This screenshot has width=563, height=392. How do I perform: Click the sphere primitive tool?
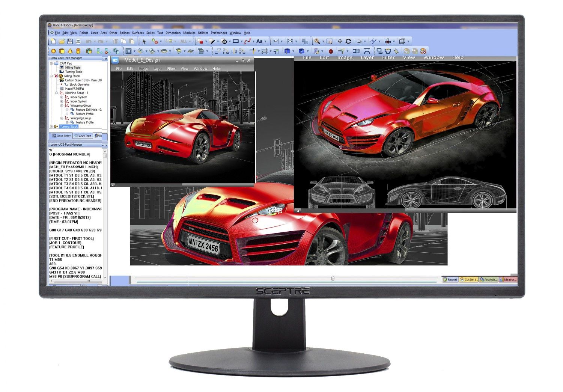tap(53, 51)
